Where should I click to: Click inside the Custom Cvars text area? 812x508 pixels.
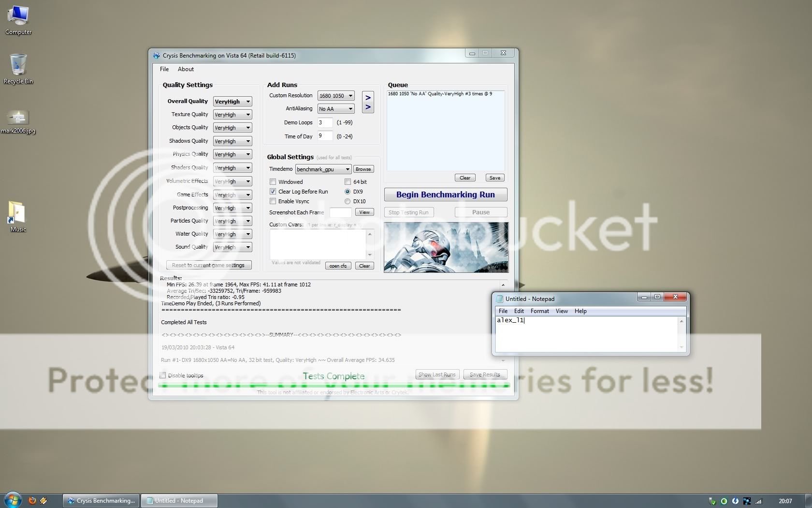tap(318, 244)
